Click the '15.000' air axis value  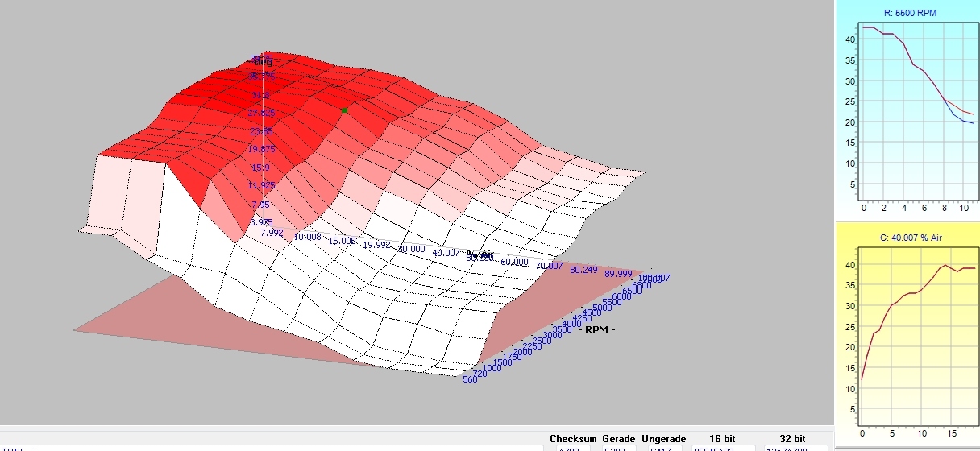click(342, 241)
